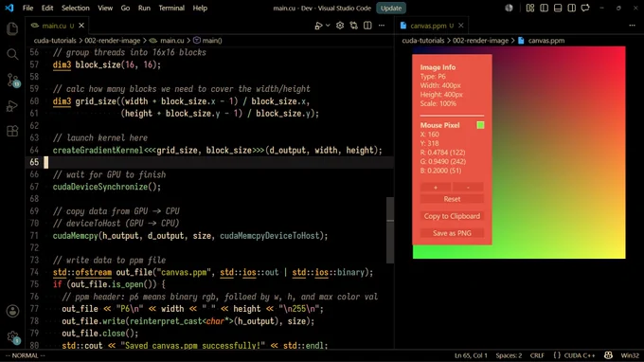644x362 pixels.
Task: Open the View menu
Action: tap(105, 8)
